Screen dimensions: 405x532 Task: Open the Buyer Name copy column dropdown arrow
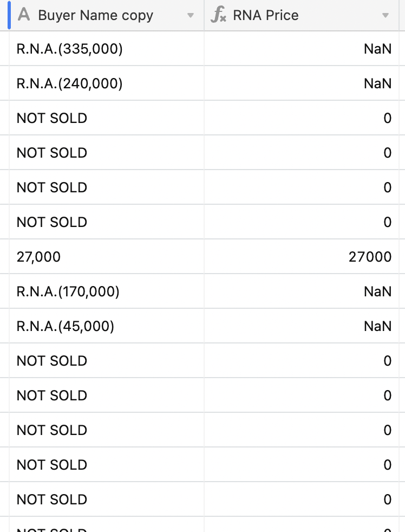click(x=191, y=15)
